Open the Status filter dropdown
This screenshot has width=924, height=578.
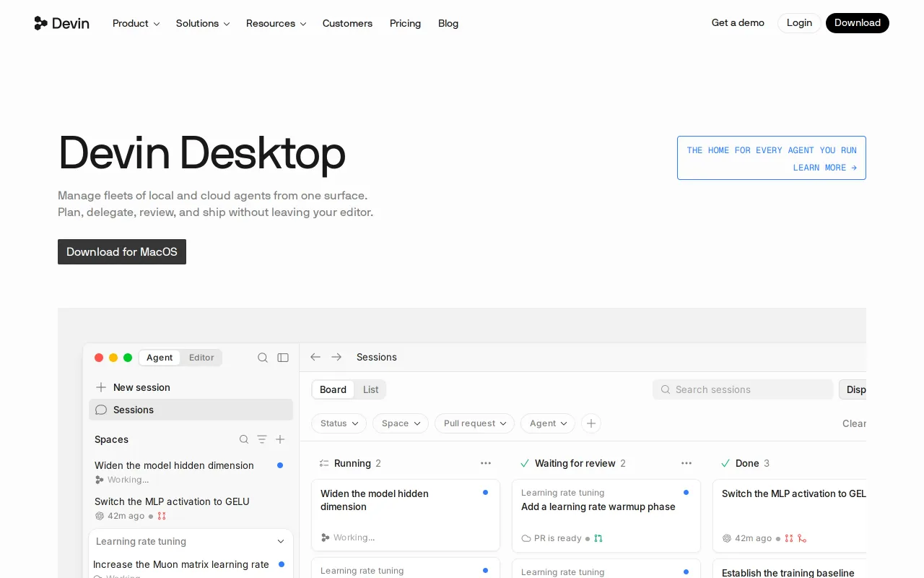click(339, 423)
